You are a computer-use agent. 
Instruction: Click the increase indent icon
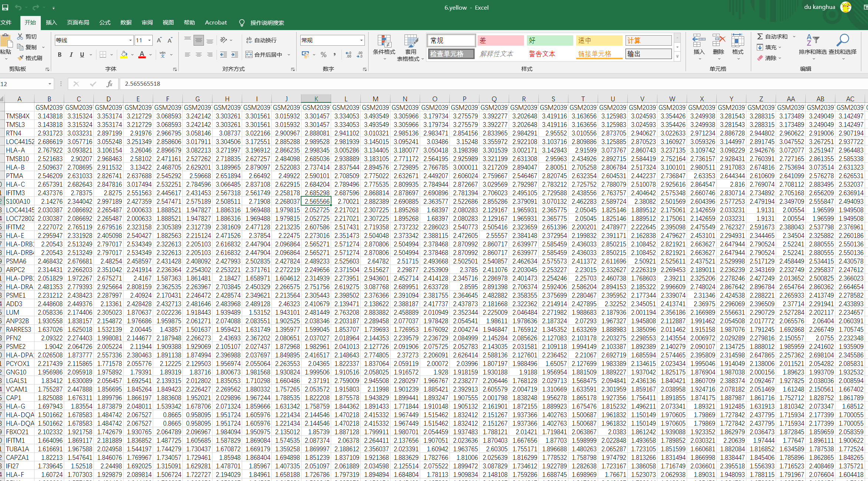tap(235, 55)
